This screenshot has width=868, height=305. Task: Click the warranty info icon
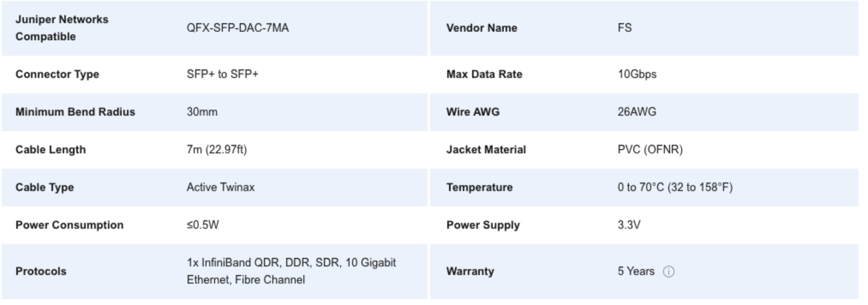(x=668, y=272)
